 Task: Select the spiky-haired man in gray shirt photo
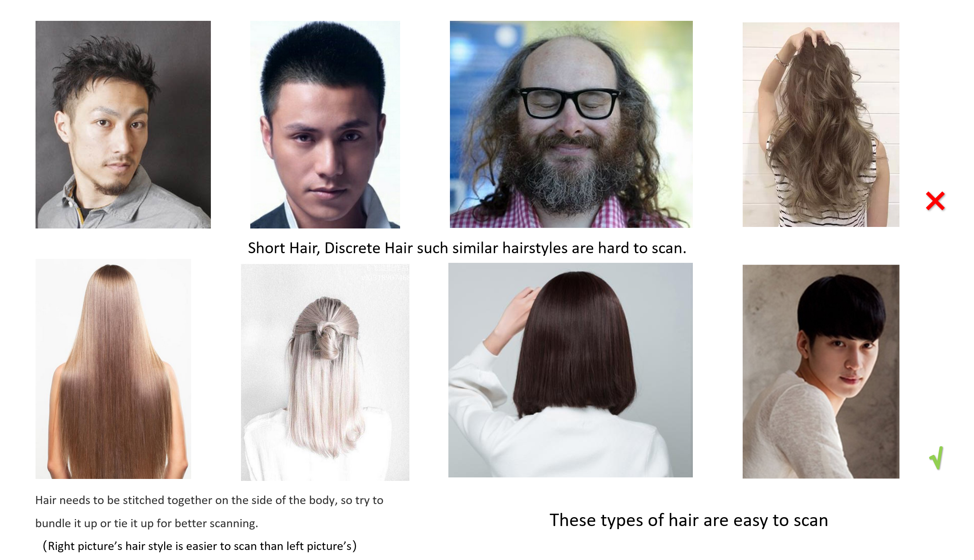[x=123, y=125]
